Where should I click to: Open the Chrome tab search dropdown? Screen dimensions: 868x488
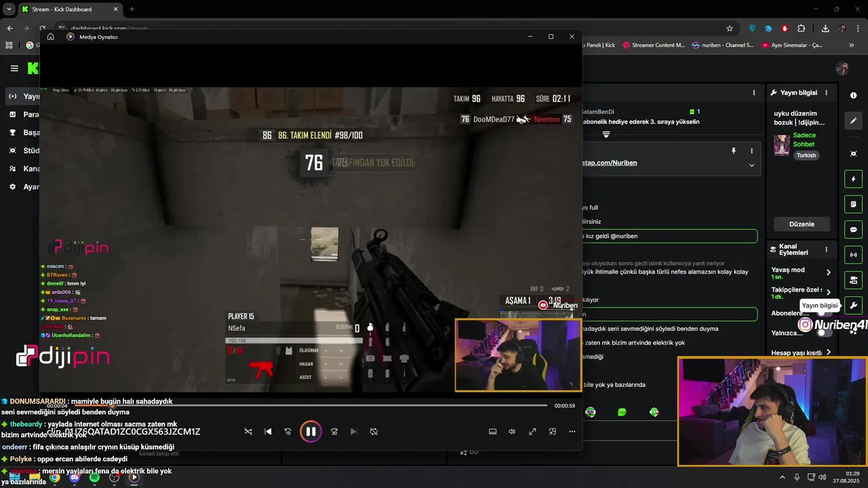click(8, 9)
